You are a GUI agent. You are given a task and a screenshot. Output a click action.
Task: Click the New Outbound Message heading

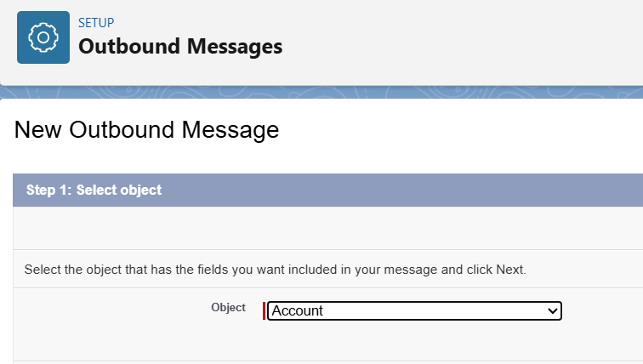click(146, 130)
